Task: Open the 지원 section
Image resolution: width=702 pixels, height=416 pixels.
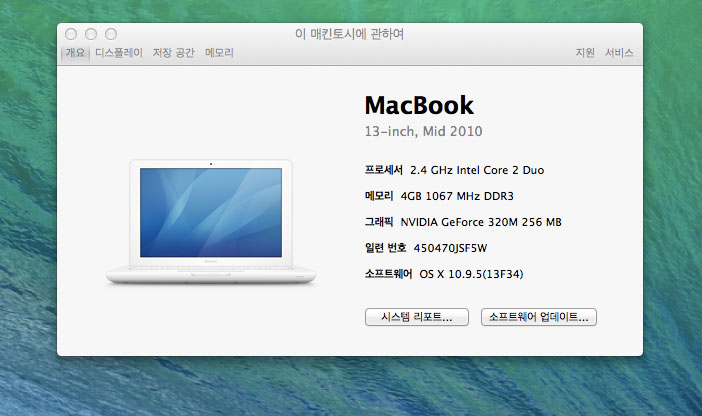Action: pos(585,53)
